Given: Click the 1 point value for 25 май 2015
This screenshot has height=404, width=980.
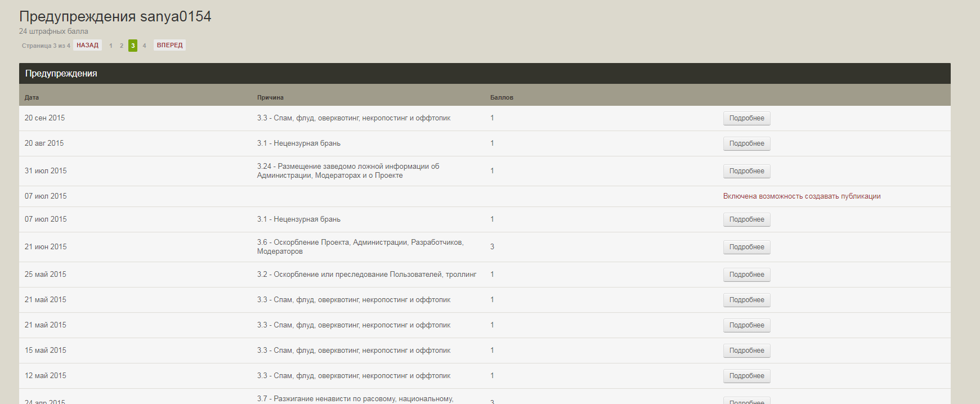Looking at the screenshot, I should click(492, 275).
